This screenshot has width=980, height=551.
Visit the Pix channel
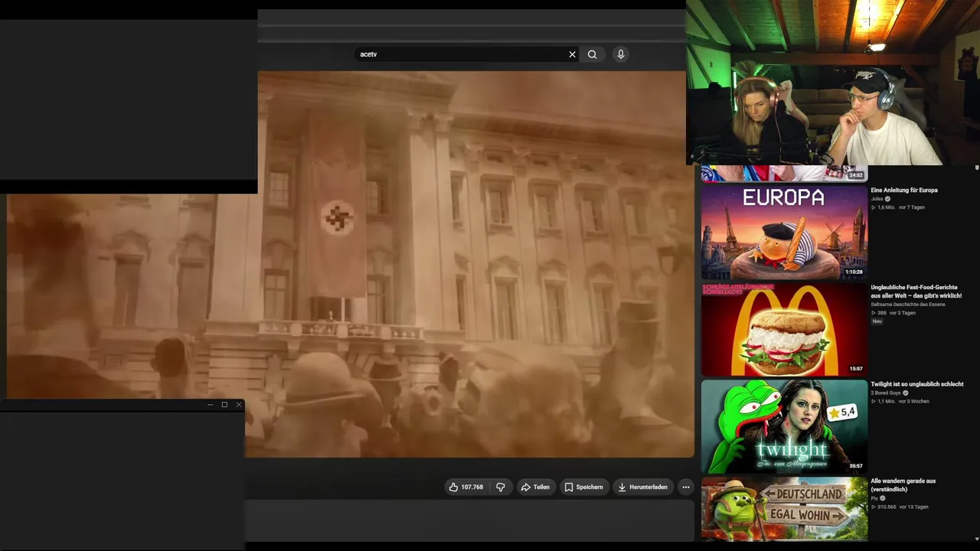point(874,498)
